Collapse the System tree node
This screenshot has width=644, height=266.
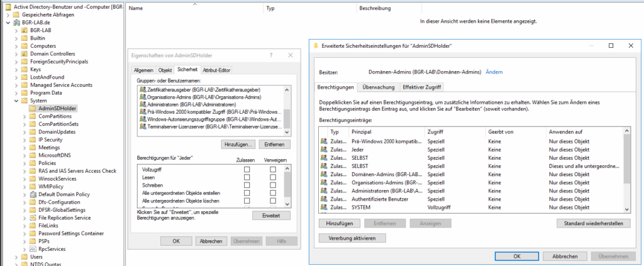16,101
